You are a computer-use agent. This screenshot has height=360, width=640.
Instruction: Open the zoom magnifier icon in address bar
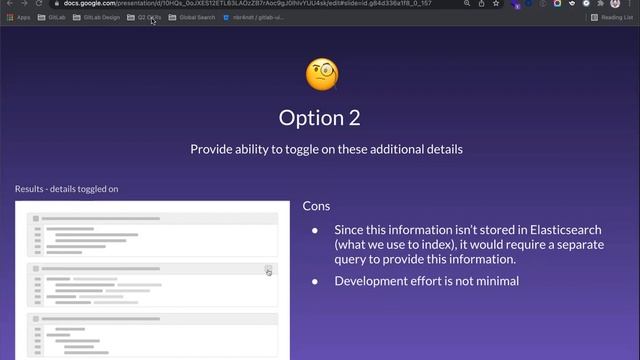click(x=467, y=4)
